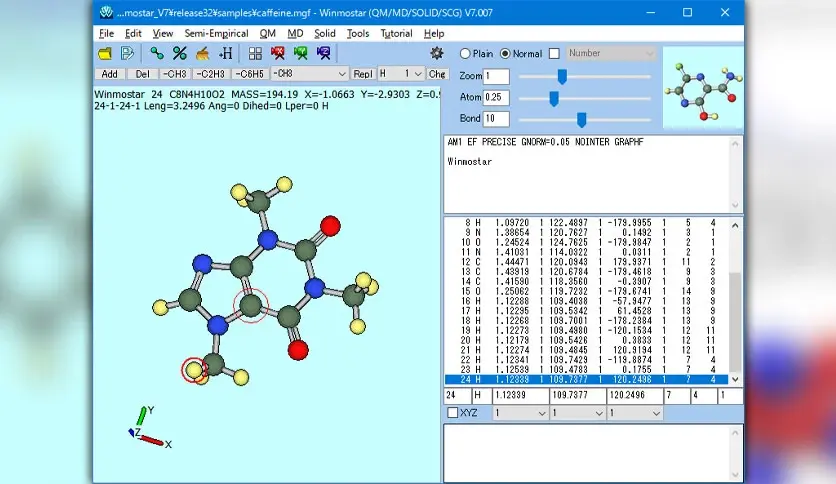Click the -CH3 fragment button

pyautogui.click(x=175, y=74)
